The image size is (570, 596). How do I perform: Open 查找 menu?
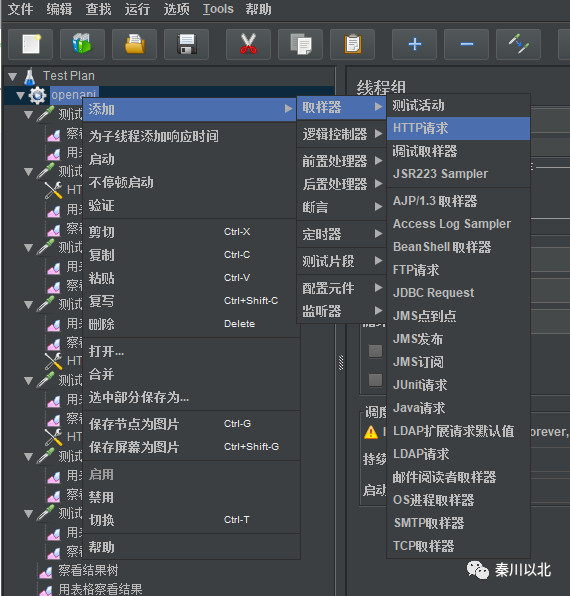(98, 9)
